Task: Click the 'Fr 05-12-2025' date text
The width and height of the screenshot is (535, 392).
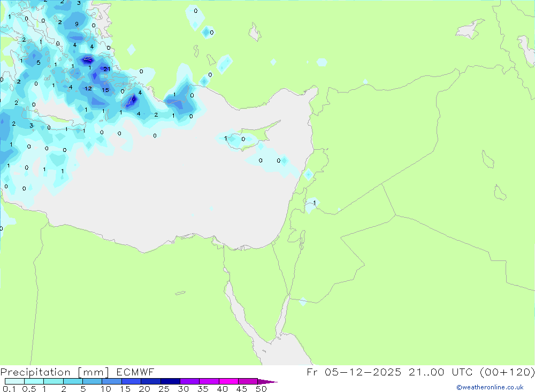Action: tap(354, 372)
